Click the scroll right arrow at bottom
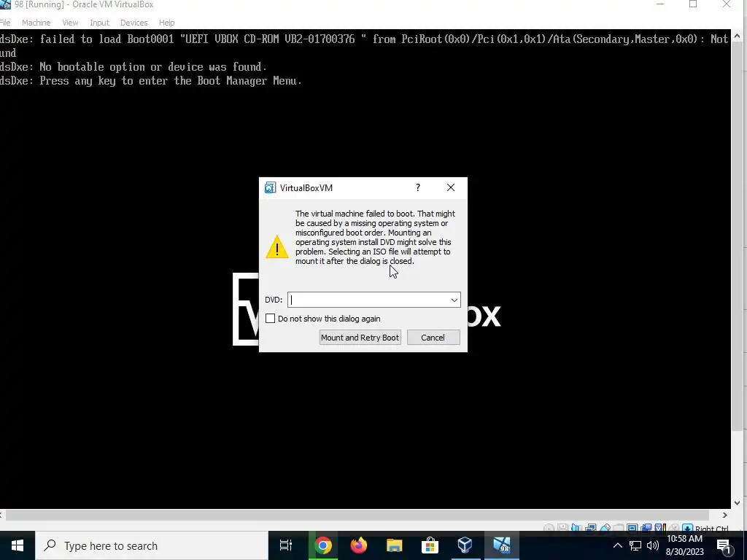 tap(724, 516)
